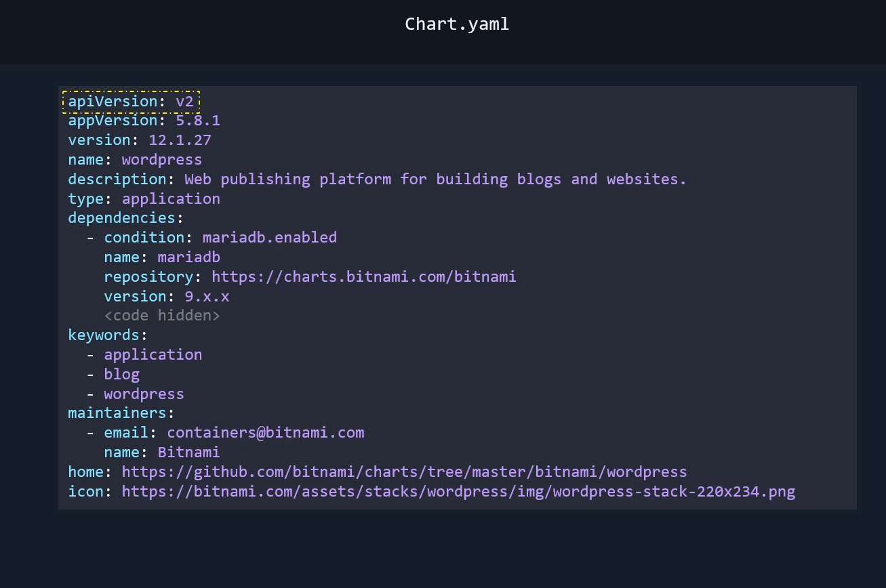Click the "v2" apiVersion value
This screenshot has width=886, height=588.
click(185, 102)
